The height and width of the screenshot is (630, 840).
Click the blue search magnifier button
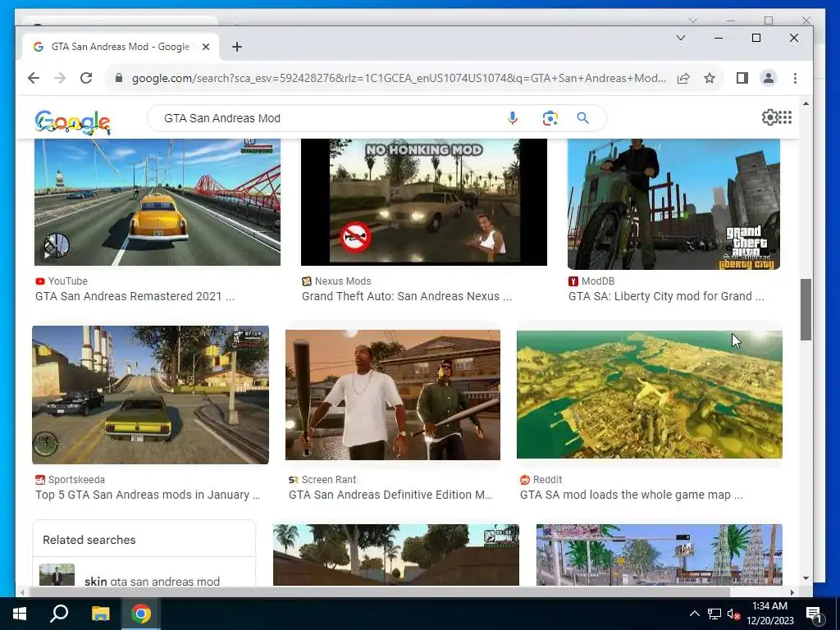pos(583,118)
